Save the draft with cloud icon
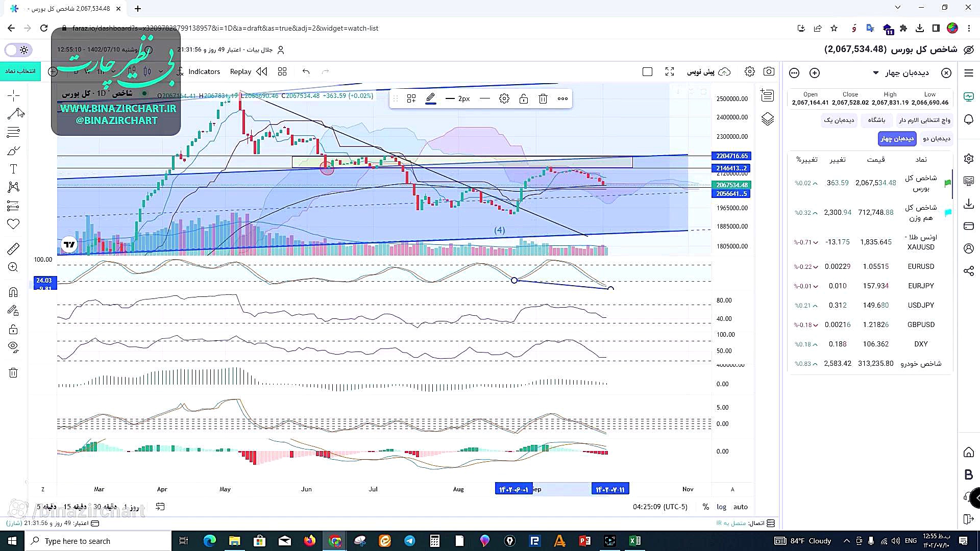Image resolution: width=980 pixels, height=551 pixels. click(x=724, y=72)
